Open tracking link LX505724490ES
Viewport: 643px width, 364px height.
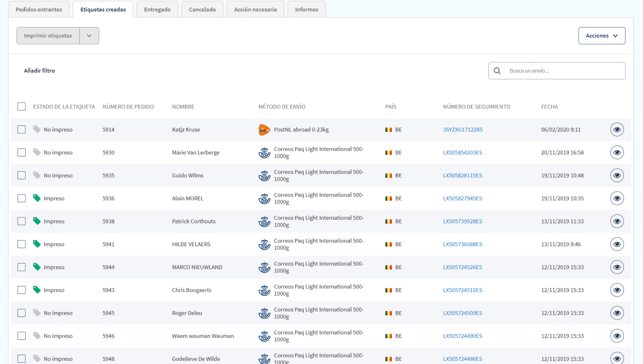coord(463,336)
